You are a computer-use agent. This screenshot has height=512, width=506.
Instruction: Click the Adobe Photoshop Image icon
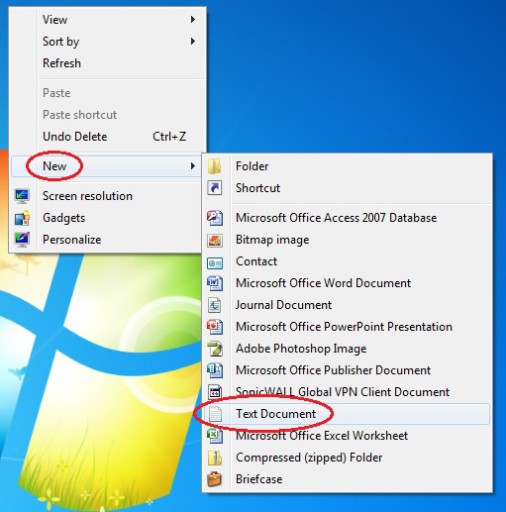(x=215, y=348)
